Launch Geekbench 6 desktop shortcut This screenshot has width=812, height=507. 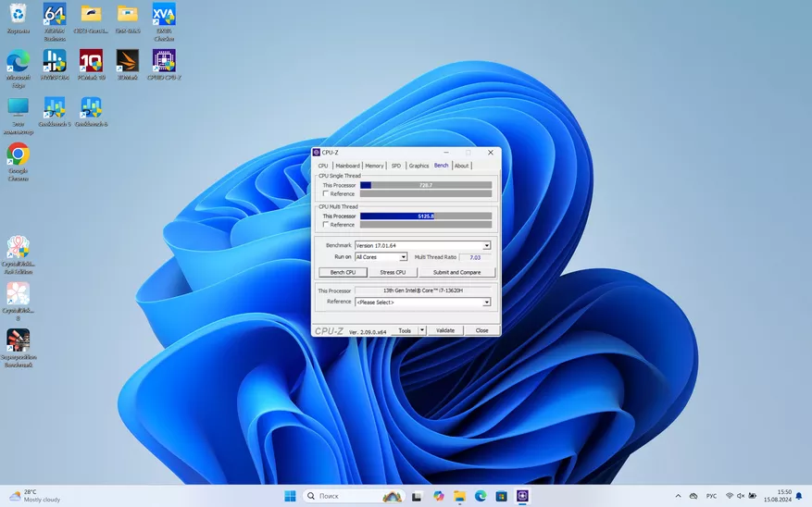click(91, 109)
